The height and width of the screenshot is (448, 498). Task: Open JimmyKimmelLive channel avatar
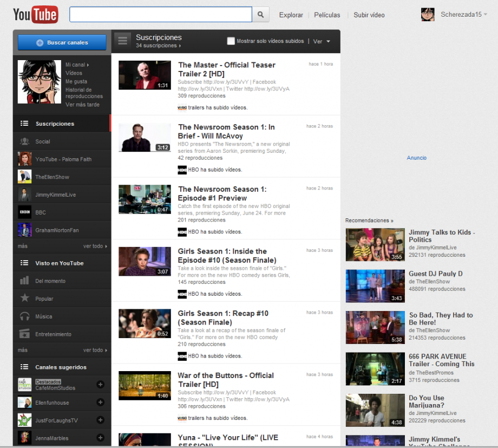pyautogui.click(x=24, y=194)
